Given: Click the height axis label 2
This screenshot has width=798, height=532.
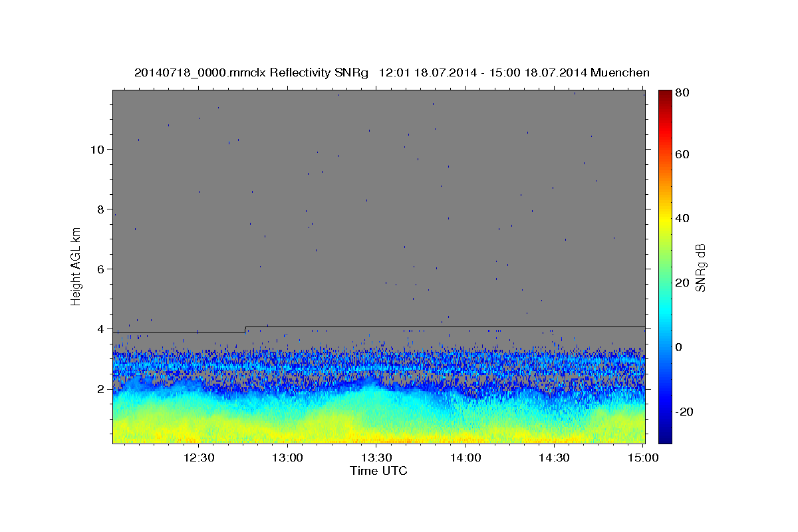Looking at the screenshot, I should click(x=99, y=389).
